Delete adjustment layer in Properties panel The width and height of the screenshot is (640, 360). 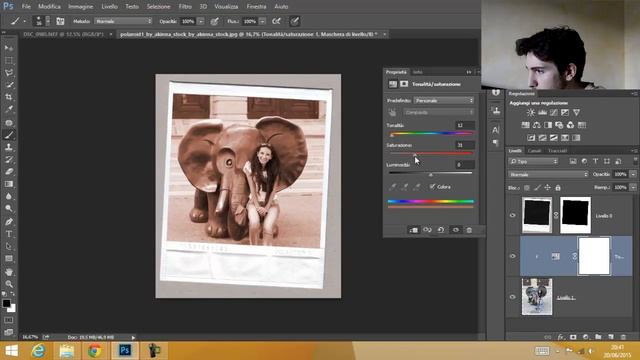469,230
